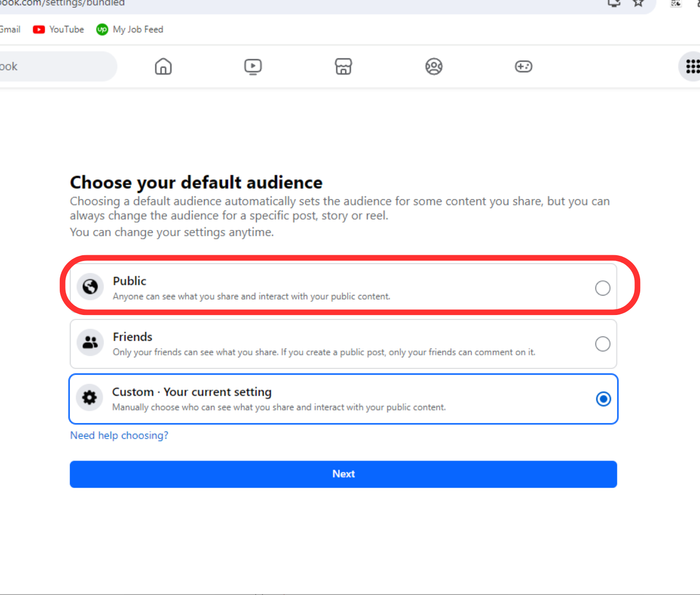Go to the Facebook Home feed icon
700x595 pixels.
[163, 67]
